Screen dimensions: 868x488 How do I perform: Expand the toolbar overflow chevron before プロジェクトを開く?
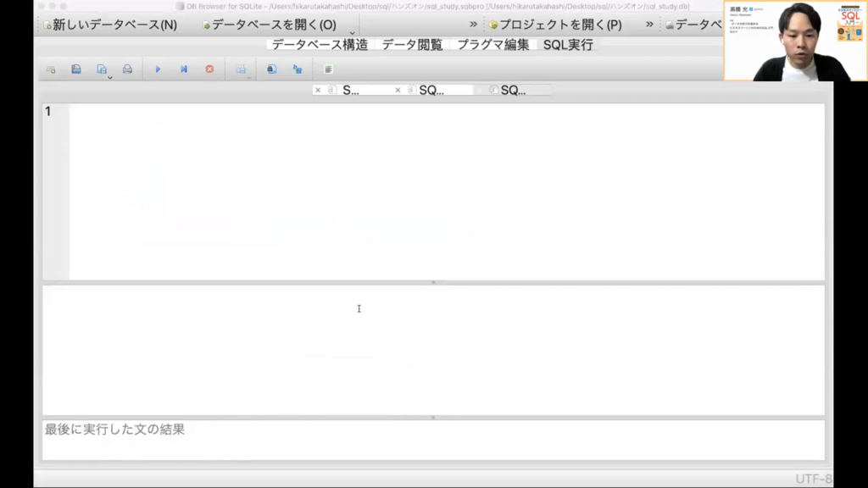click(x=473, y=24)
